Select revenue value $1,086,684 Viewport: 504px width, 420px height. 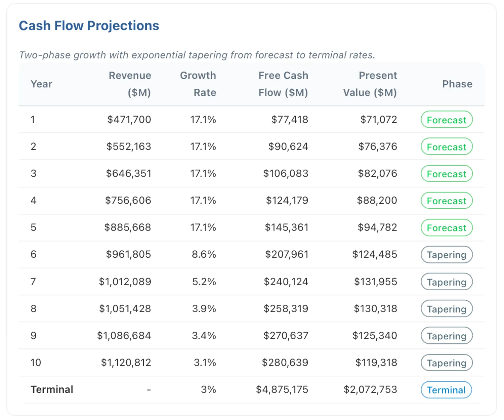pos(124,335)
